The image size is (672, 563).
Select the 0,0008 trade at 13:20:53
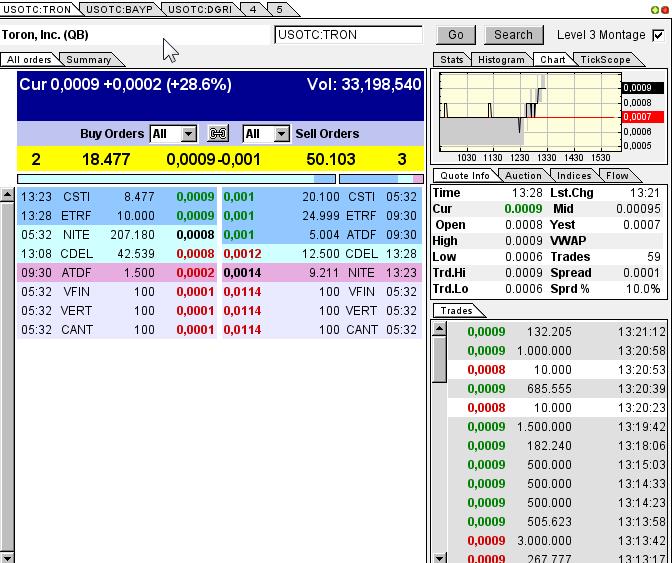coord(557,369)
